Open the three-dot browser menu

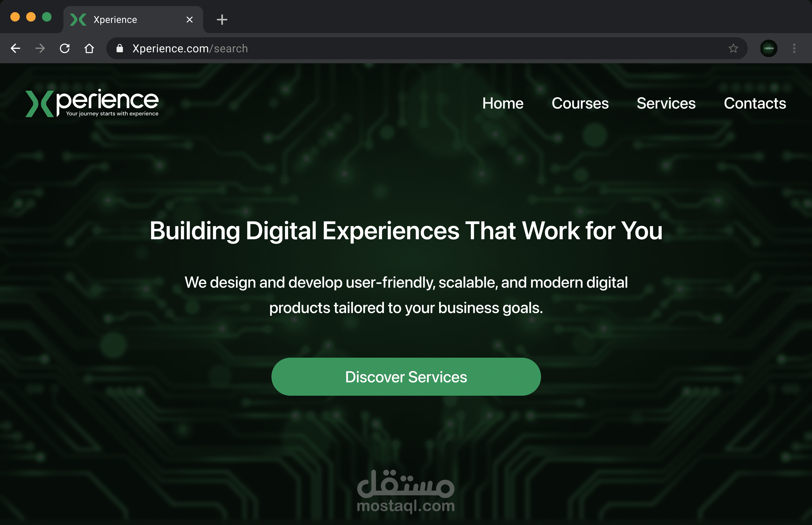click(x=794, y=48)
